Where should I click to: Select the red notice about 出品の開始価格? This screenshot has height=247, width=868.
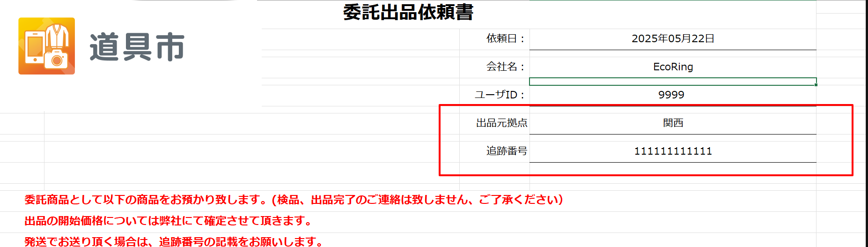(x=168, y=221)
